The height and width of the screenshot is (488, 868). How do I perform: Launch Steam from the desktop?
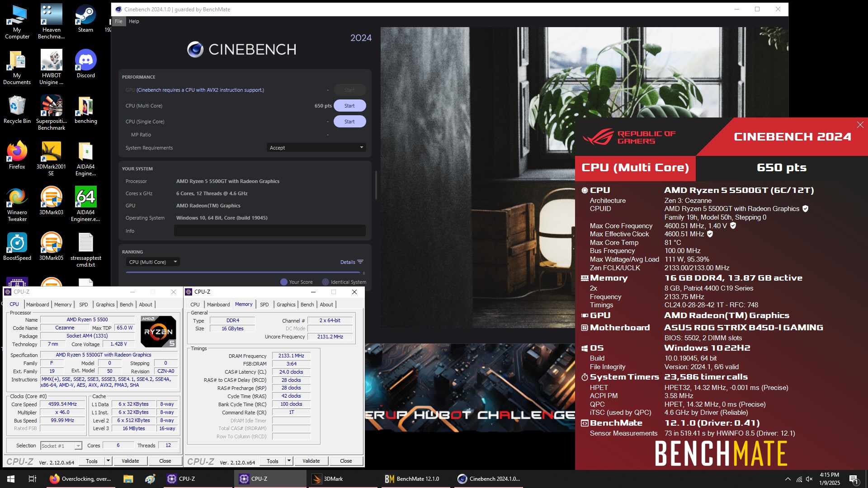(x=85, y=18)
